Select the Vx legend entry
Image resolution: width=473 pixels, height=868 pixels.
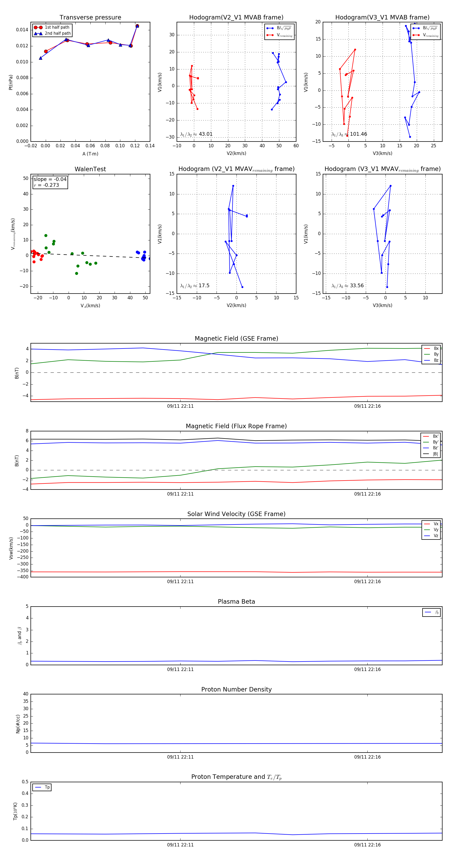tap(431, 524)
